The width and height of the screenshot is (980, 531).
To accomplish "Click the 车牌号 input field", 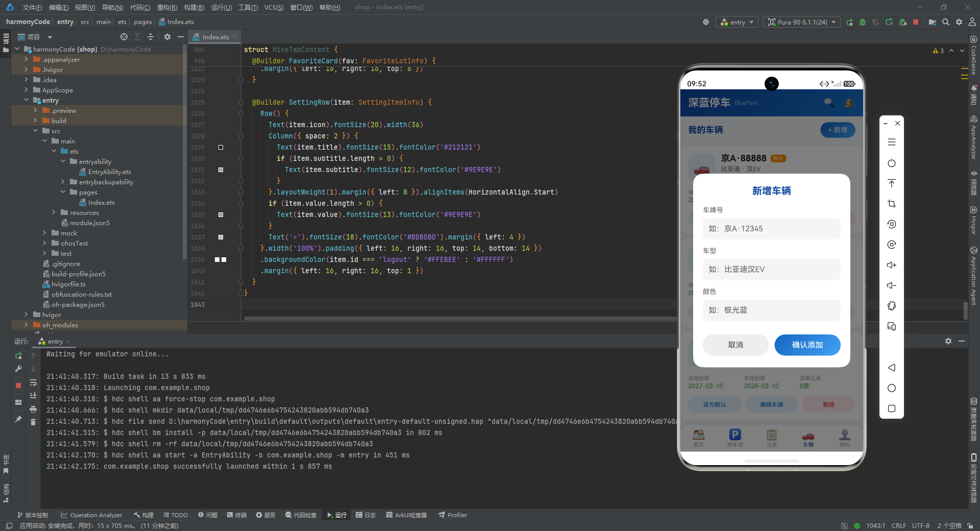I will click(x=771, y=229).
